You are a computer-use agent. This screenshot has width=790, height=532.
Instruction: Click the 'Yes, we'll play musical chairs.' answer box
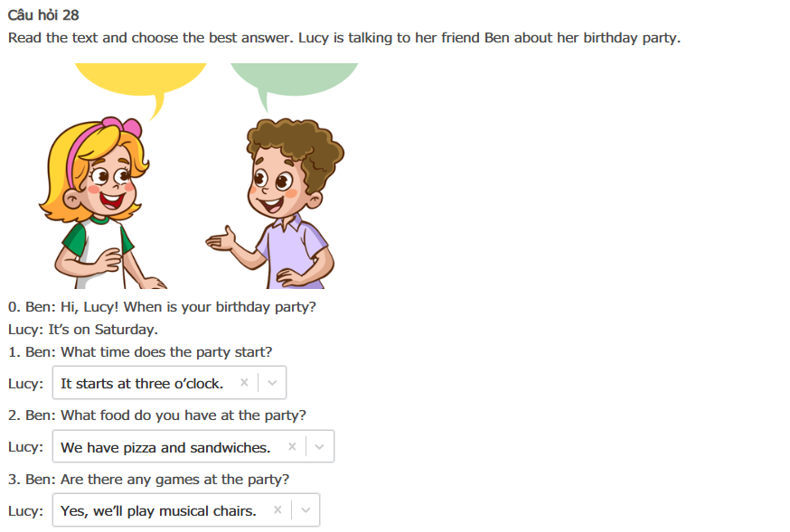pos(158,510)
